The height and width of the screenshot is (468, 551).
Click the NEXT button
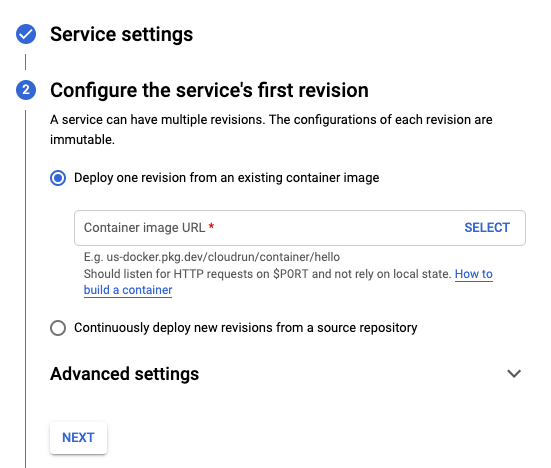(78, 438)
